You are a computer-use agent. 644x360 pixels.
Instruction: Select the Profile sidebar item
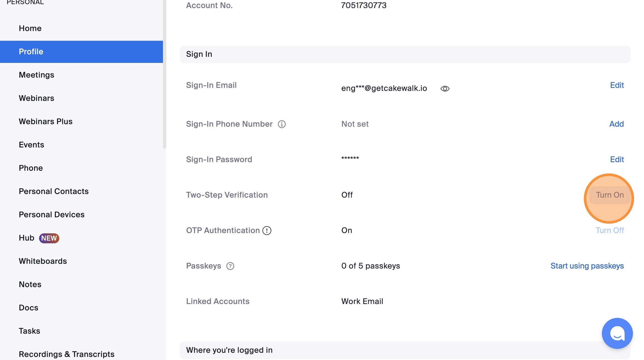click(31, 52)
